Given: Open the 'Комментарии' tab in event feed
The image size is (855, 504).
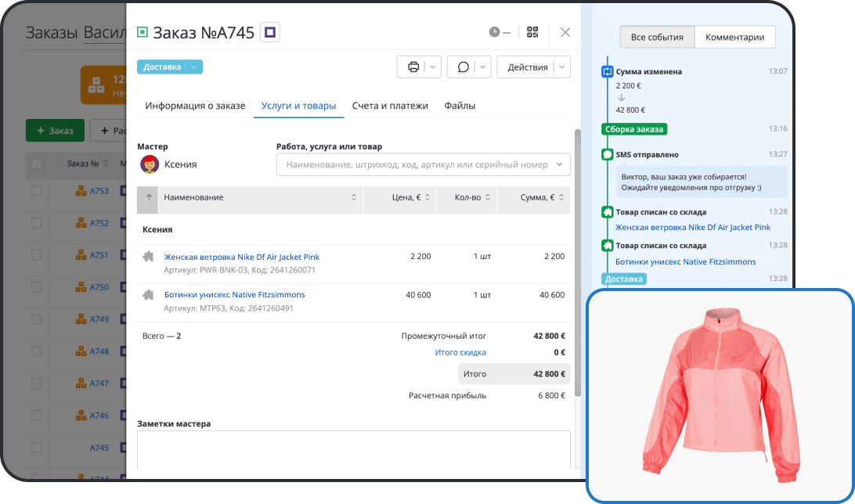Looking at the screenshot, I should coord(734,37).
